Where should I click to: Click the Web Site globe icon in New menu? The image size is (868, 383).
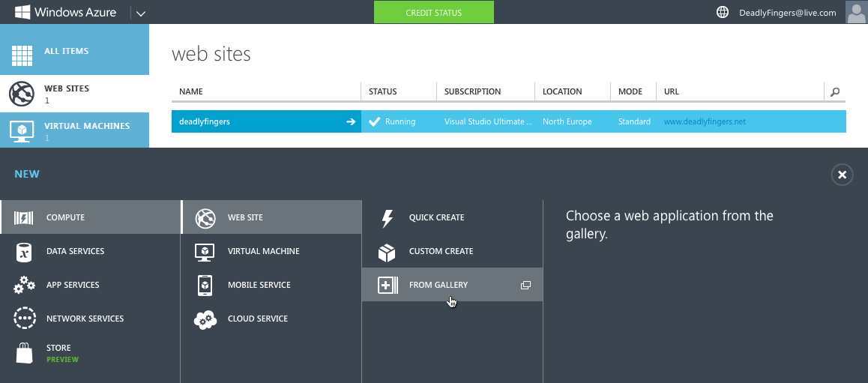pos(205,217)
